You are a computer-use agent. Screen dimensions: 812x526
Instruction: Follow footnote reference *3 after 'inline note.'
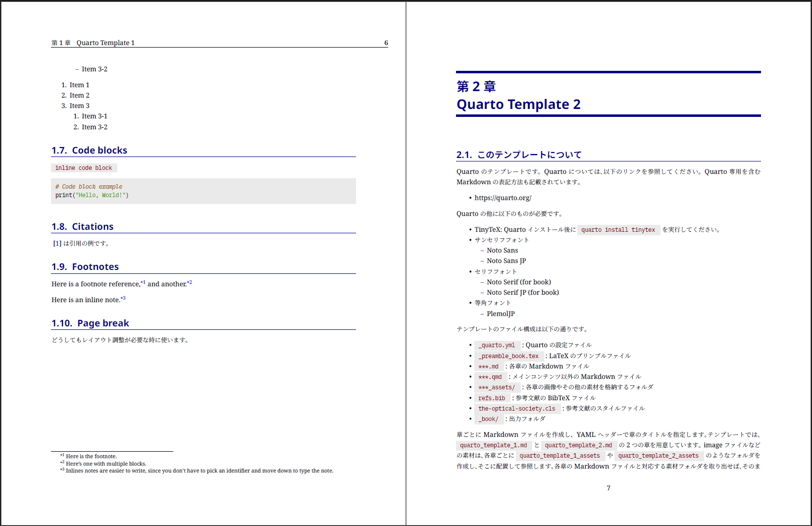click(123, 298)
